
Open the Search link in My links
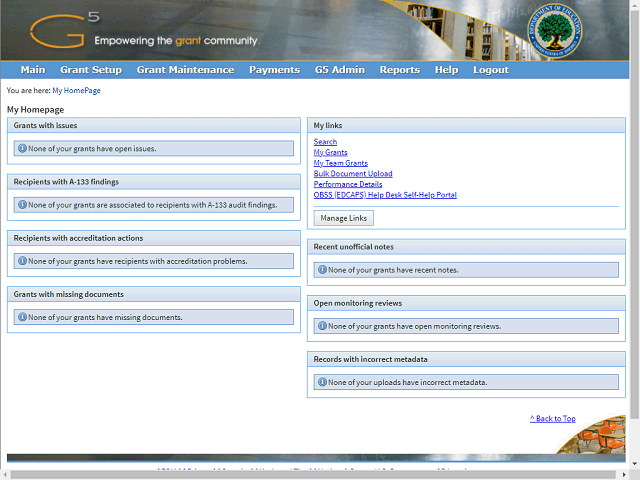(325, 142)
